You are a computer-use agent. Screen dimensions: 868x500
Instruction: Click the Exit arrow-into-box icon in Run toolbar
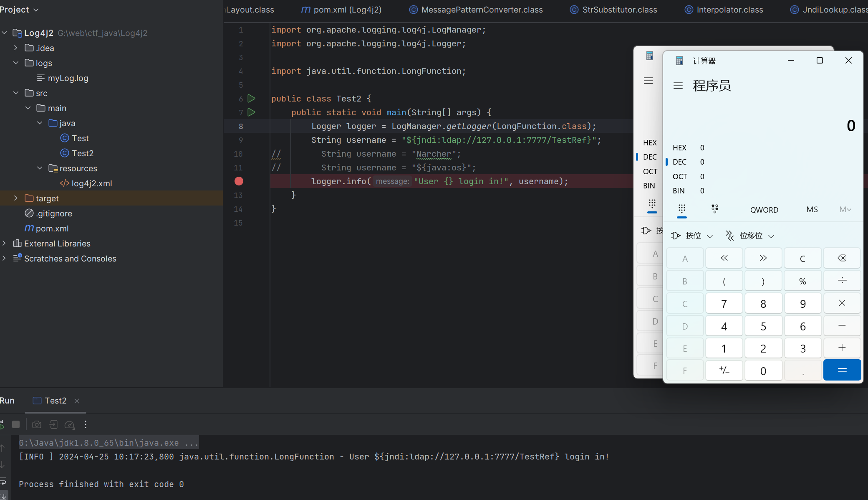coord(53,424)
